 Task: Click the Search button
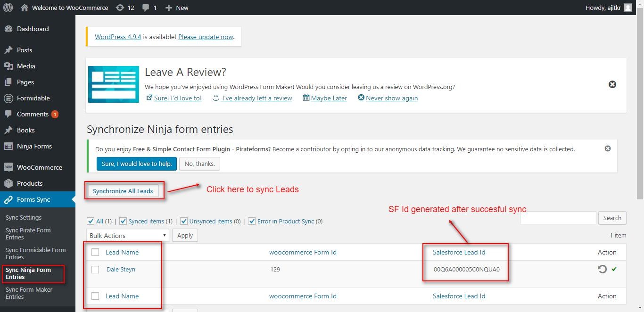point(612,218)
